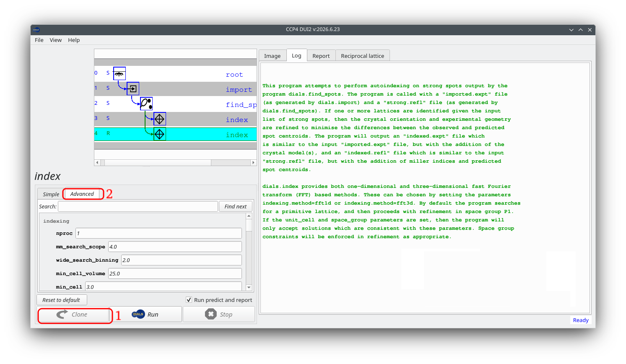Screen dimensions: 626x364
Task: Select the 'root' label in the tree
Action: click(x=234, y=75)
